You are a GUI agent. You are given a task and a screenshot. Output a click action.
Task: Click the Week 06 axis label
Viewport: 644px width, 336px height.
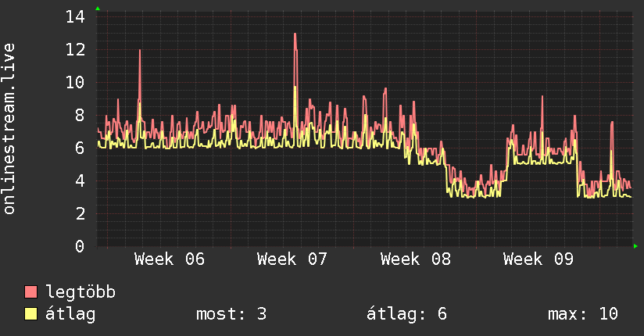(x=170, y=259)
